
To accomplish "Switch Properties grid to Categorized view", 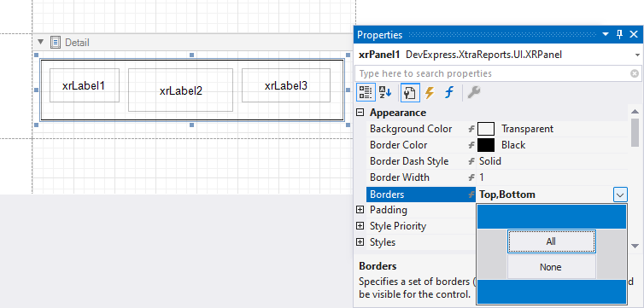I will pyautogui.click(x=365, y=93).
